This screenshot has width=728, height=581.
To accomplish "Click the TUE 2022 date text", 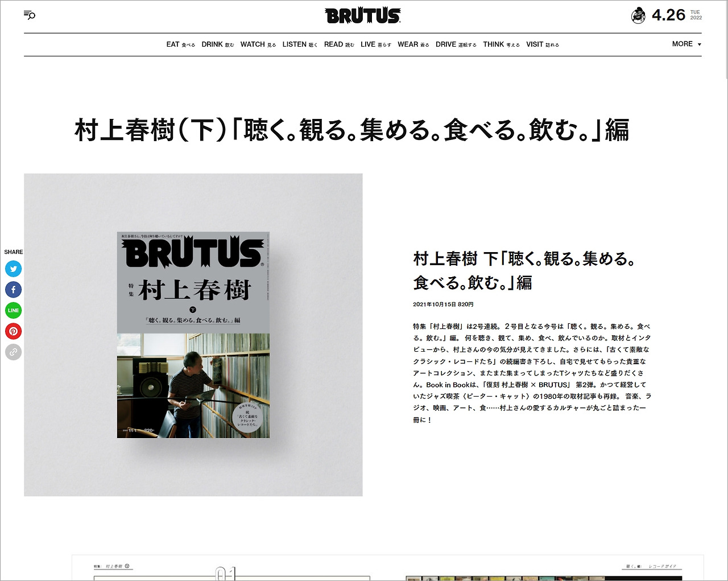I will (696, 15).
